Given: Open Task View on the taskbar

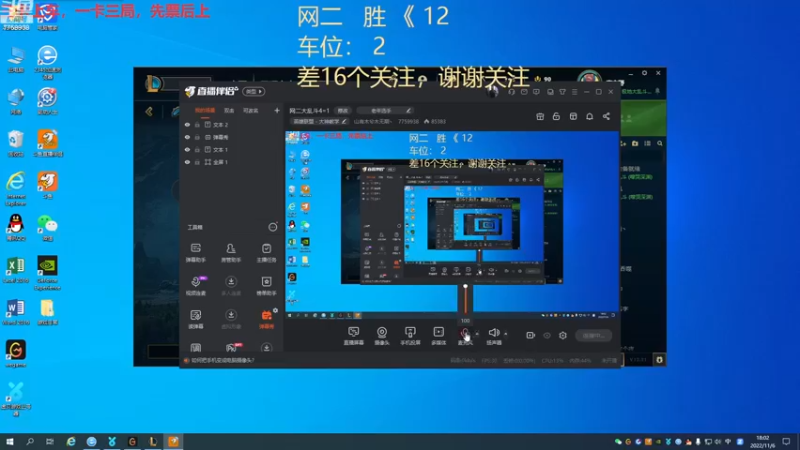Looking at the screenshot, I should click(x=50, y=441).
